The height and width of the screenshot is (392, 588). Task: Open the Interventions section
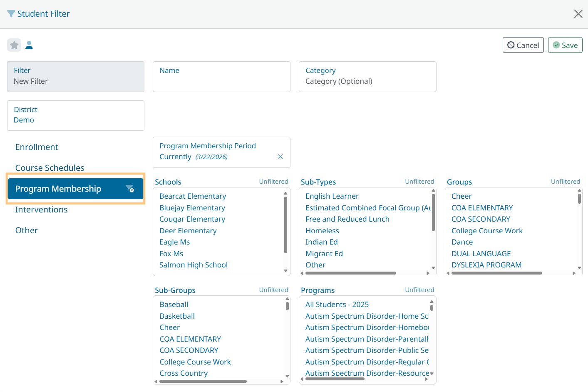pyautogui.click(x=41, y=210)
